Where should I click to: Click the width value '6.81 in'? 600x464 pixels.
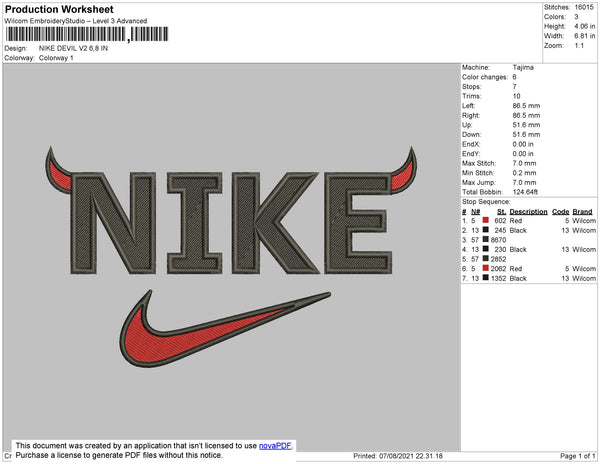coord(585,36)
